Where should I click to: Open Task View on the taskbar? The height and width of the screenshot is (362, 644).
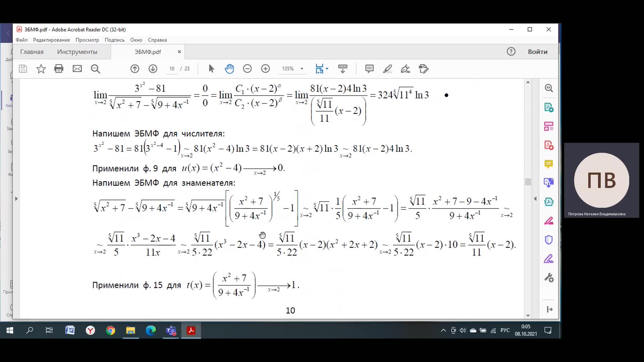click(49, 330)
